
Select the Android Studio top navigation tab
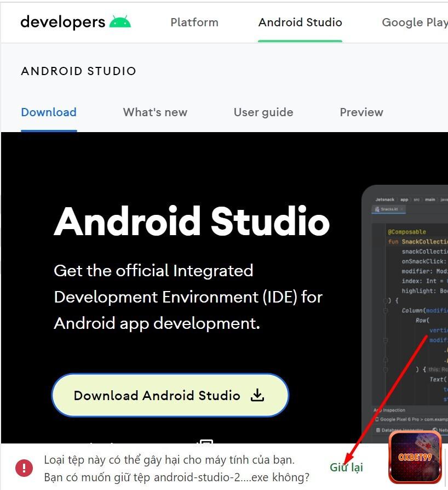300,22
